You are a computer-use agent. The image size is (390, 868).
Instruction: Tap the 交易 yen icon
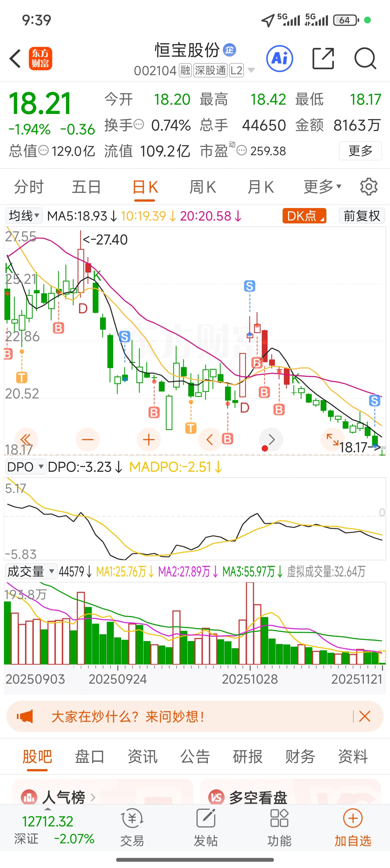(x=132, y=819)
